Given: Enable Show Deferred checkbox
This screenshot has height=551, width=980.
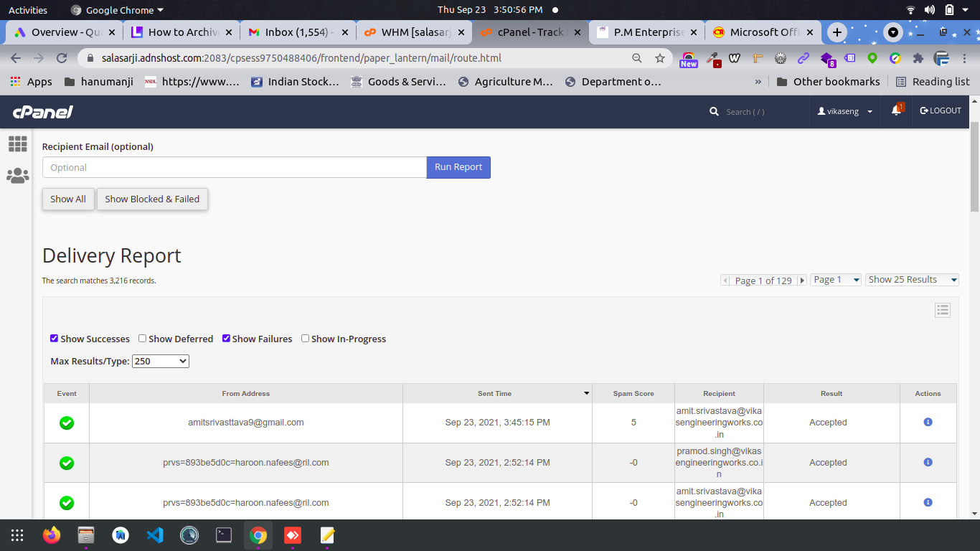Looking at the screenshot, I should [x=143, y=339].
